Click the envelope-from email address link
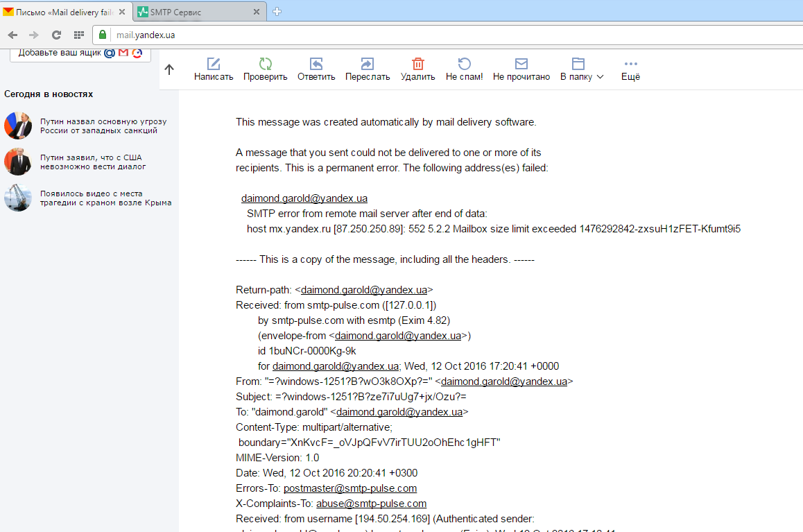This screenshot has width=803, height=532. point(398,336)
